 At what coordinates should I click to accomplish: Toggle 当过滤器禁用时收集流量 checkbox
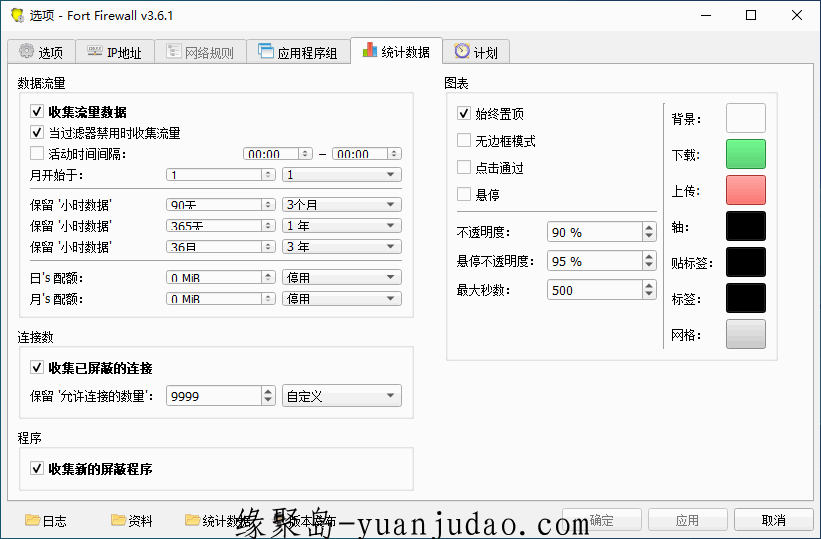tap(37, 132)
